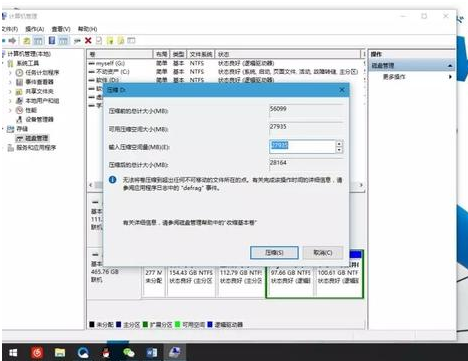The height and width of the screenshot is (361, 468).
Task: Open the 操作(A) menu
Action: point(35,29)
